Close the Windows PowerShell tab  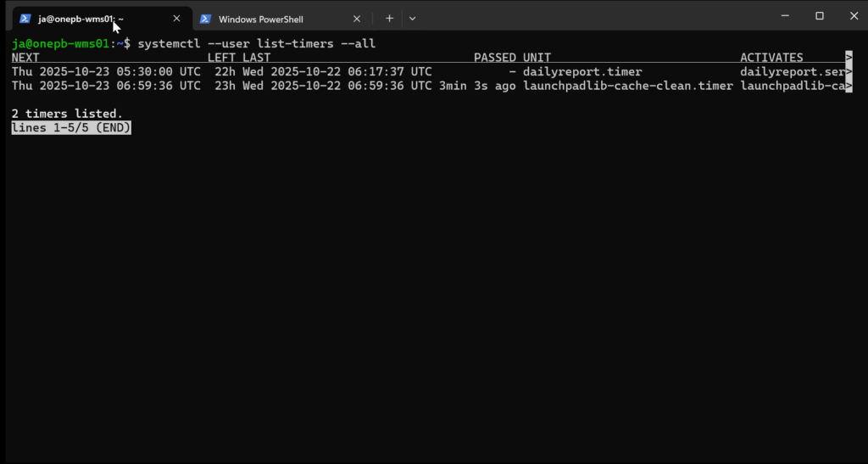[357, 18]
